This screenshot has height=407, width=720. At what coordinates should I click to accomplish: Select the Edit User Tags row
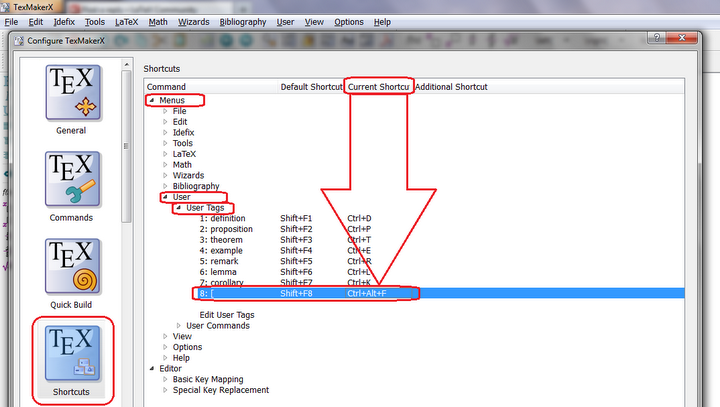(x=227, y=315)
